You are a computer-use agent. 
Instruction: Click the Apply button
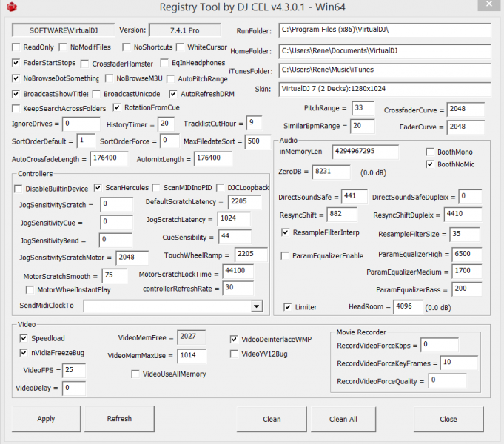point(47,419)
